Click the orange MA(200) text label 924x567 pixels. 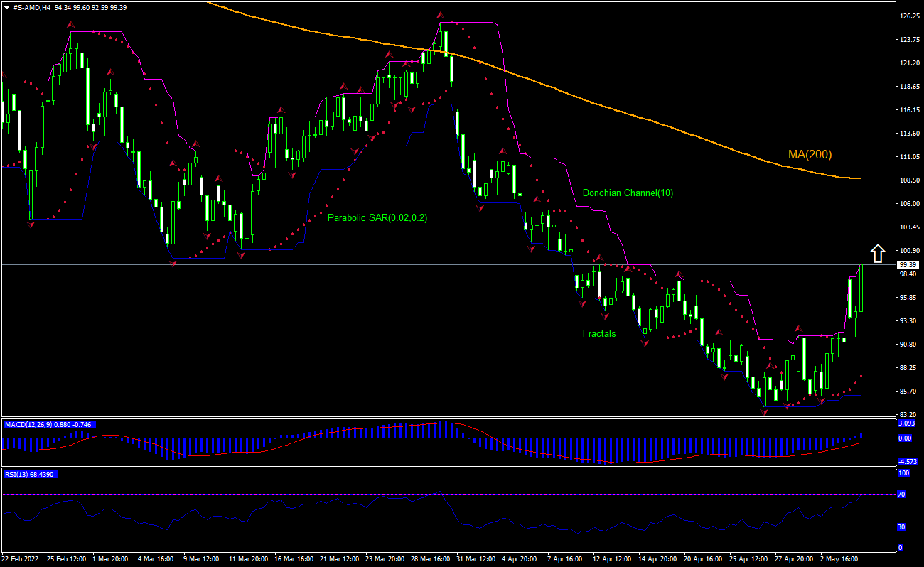(x=809, y=153)
